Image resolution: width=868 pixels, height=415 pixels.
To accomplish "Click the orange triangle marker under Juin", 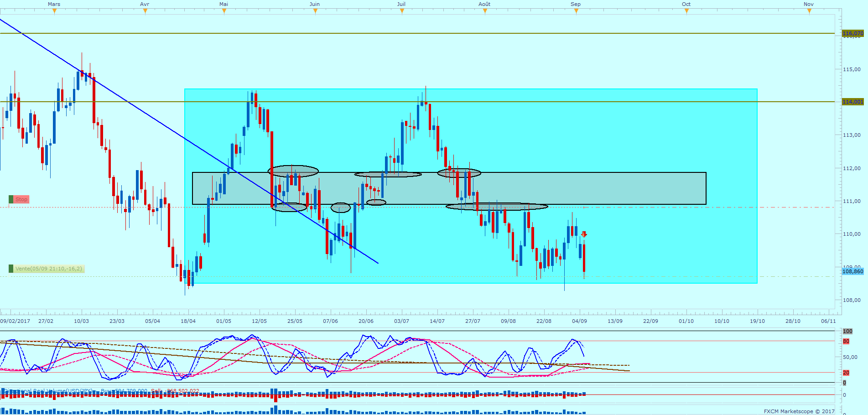I will 315,11.
